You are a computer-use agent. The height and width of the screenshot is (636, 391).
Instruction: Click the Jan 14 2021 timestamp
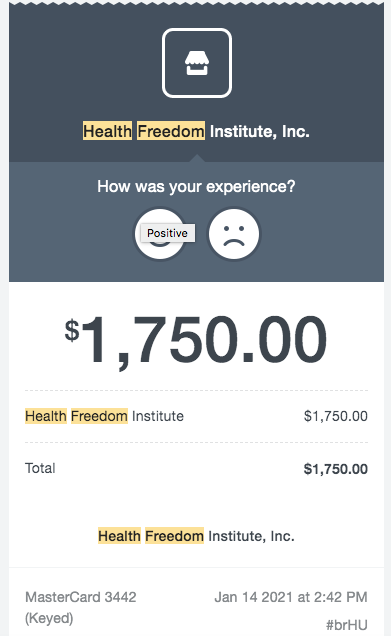click(291, 597)
